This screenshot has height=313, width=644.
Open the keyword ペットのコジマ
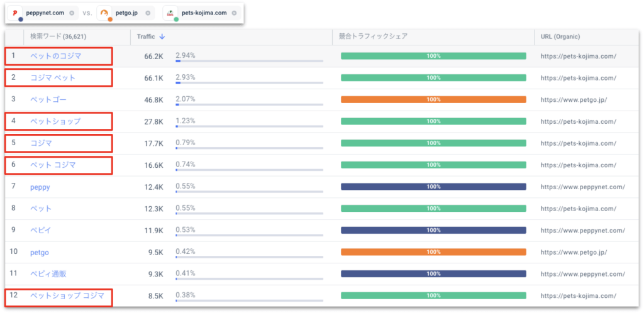click(x=55, y=56)
